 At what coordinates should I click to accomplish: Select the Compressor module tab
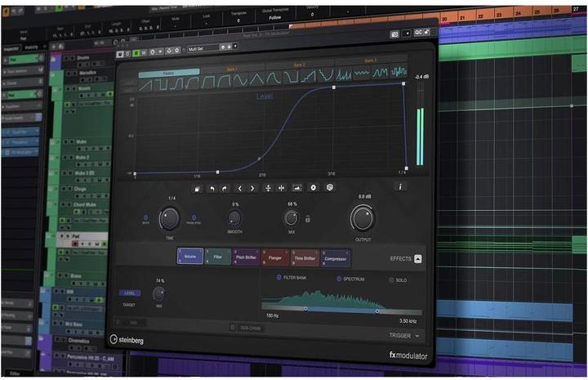coord(336,258)
